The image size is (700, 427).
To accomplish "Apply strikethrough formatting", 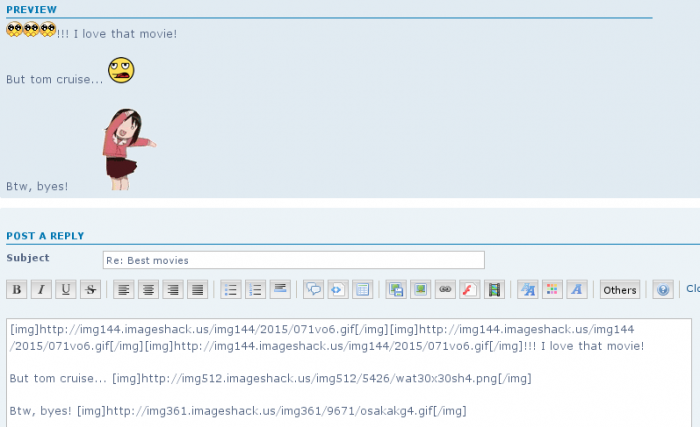I will pyautogui.click(x=91, y=289).
